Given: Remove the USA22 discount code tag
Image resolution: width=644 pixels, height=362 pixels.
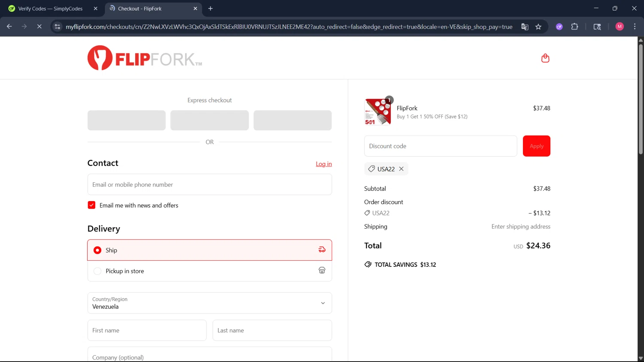Looking at the screenshot, I should pos(401,169).
